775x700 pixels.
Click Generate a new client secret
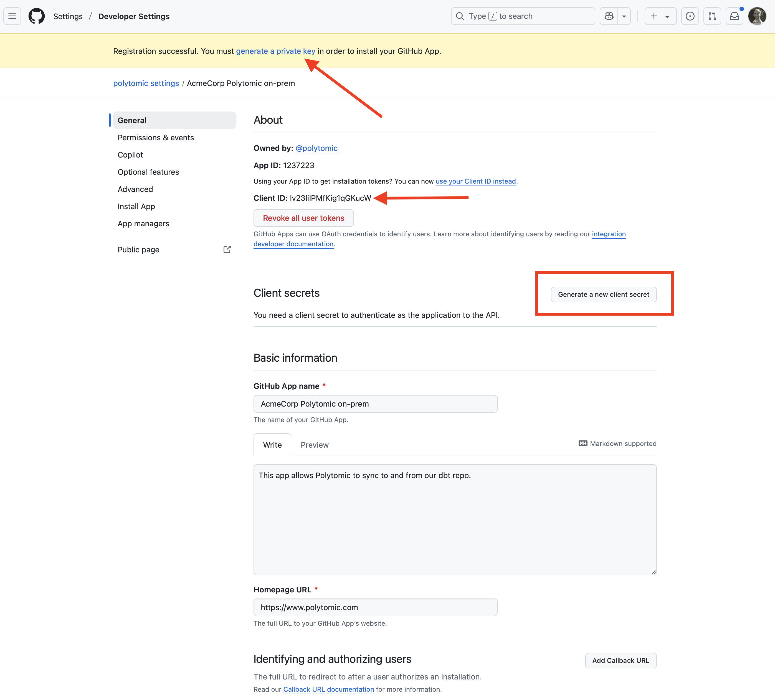[x=604, y=295]
